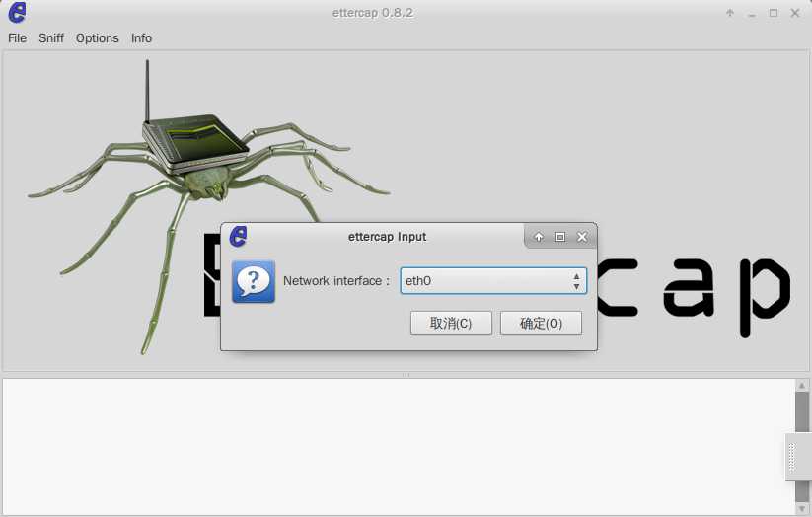Click the up-arrow icon in main title bar

(730, 13)
